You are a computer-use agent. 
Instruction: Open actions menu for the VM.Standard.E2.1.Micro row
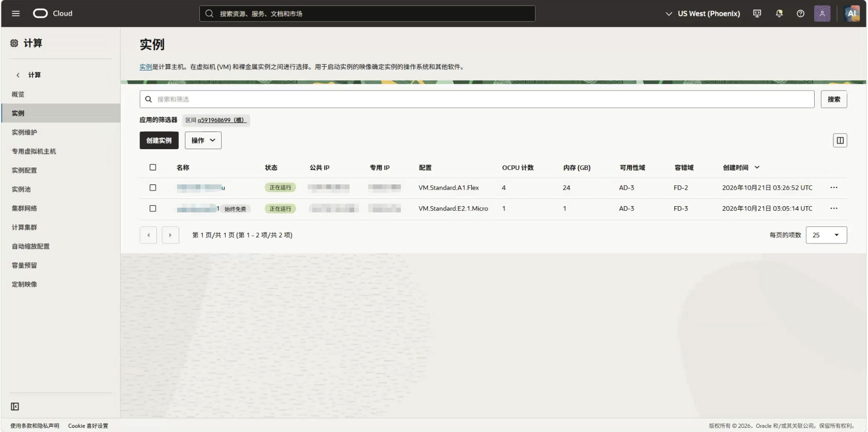[x=834, y=208]
